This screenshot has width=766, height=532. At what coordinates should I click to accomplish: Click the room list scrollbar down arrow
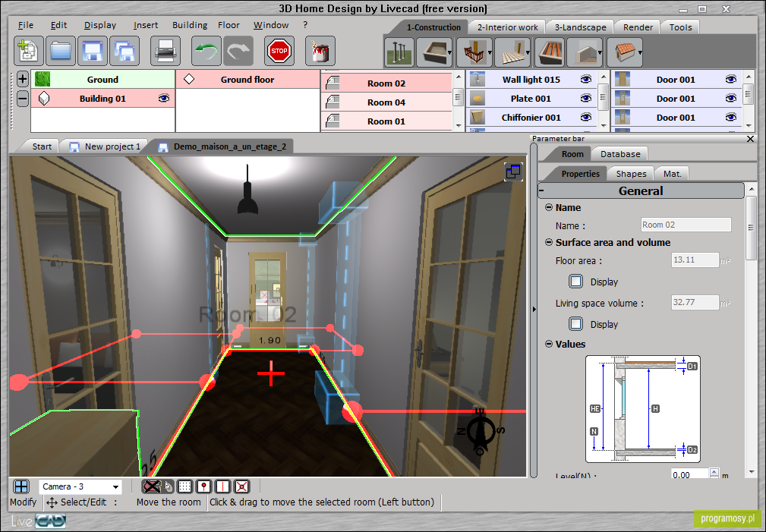(459, 125)
